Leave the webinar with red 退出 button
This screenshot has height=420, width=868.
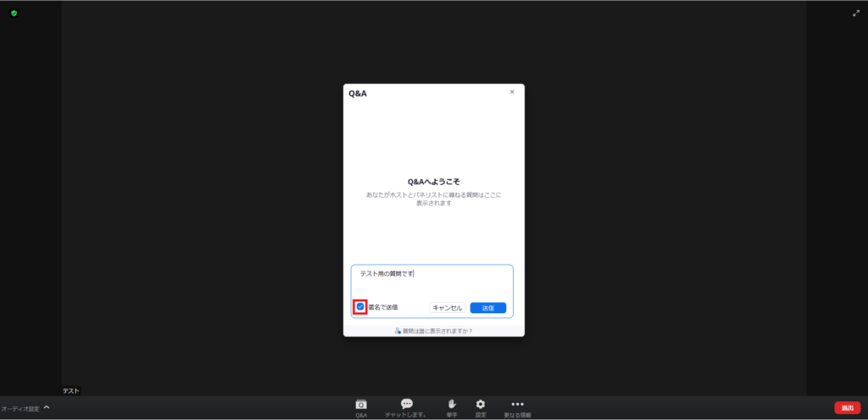point(847,408)
